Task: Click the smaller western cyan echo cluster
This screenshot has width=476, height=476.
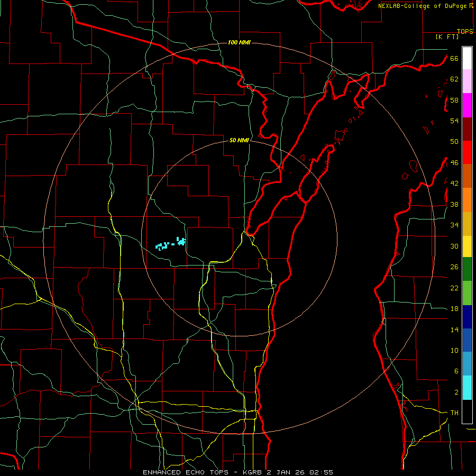Action: (x=162, y=246)
